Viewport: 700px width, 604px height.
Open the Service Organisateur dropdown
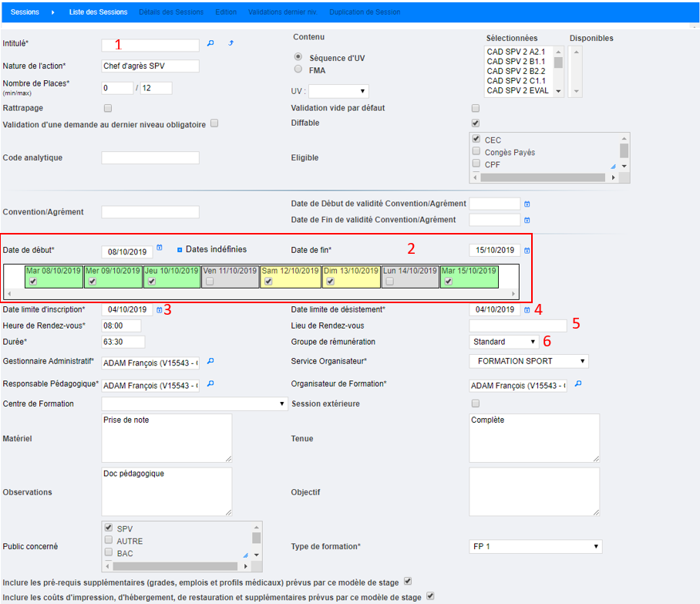point(528,361)
